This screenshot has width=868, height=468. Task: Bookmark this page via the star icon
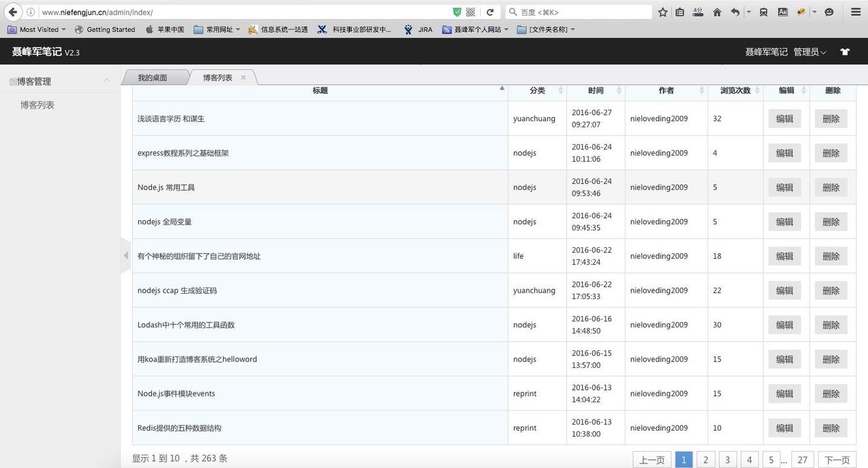662,12
